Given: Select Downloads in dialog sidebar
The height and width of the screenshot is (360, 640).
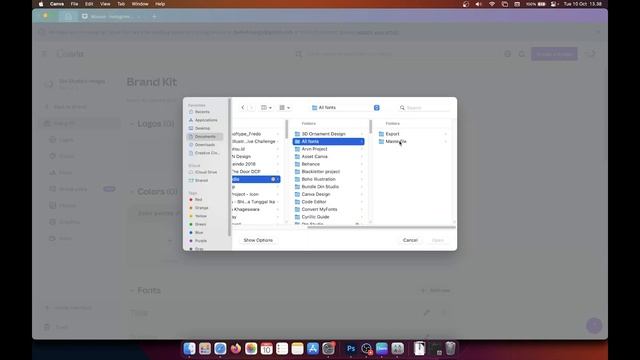Looking at the screenshot, I should tap(204, 144).
